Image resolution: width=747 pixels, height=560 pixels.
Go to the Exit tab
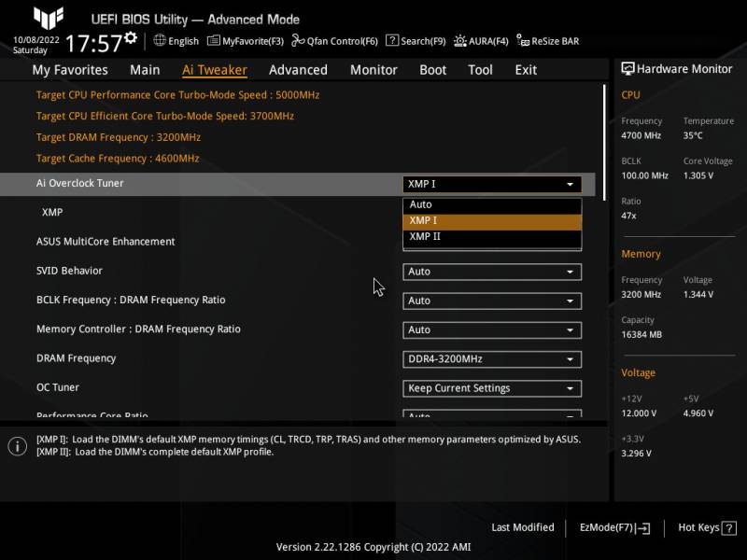526,70
